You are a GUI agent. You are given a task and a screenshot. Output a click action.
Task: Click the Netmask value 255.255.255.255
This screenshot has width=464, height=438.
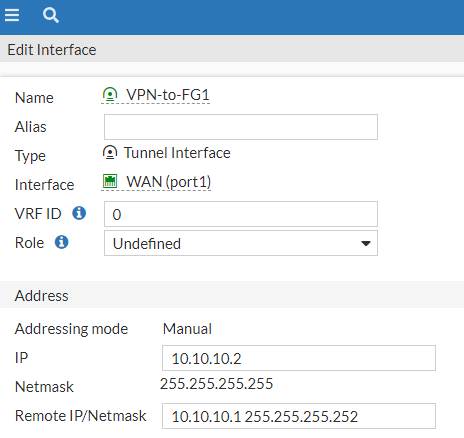pyautogui.click(x=216, y=384)
